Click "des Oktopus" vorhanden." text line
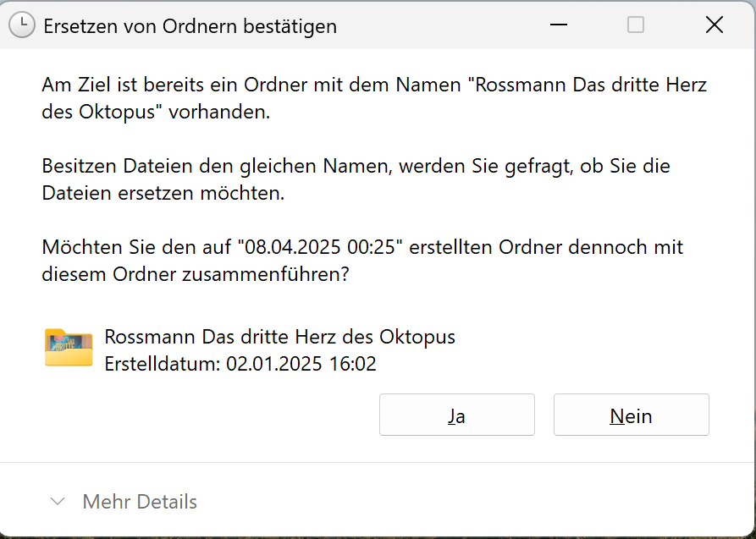This screenshot has height=539, width=756. [x=156, y=113]
